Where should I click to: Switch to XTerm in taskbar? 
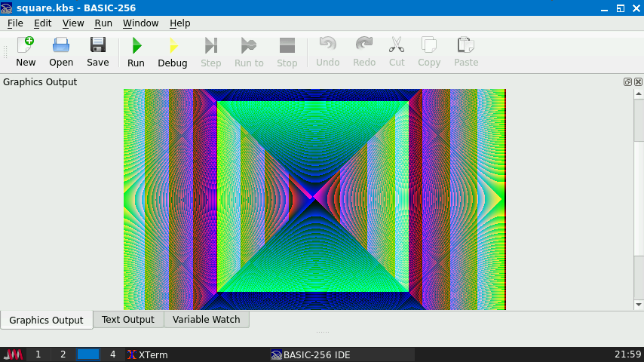(148, 354)
